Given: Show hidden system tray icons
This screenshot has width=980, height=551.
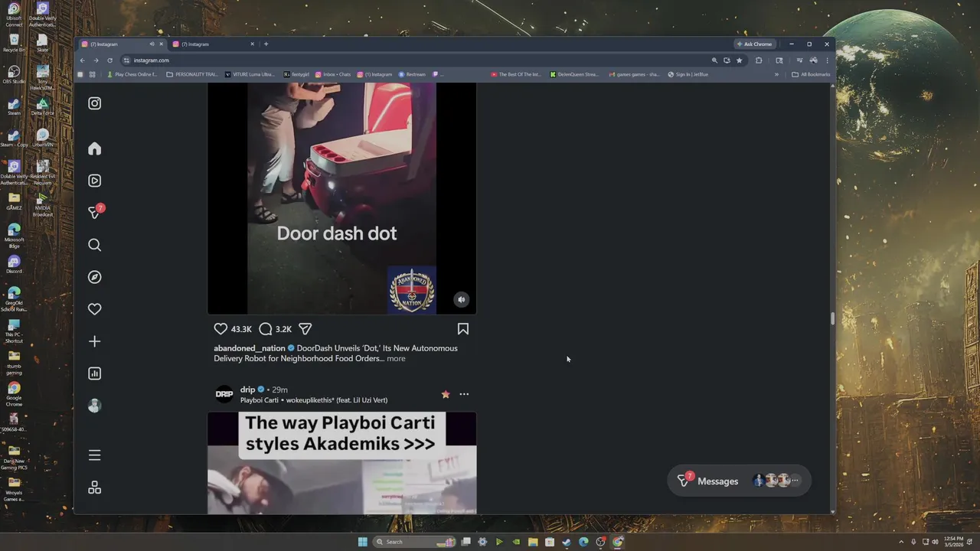Looking at the screenshot, I should coord(901,542).
